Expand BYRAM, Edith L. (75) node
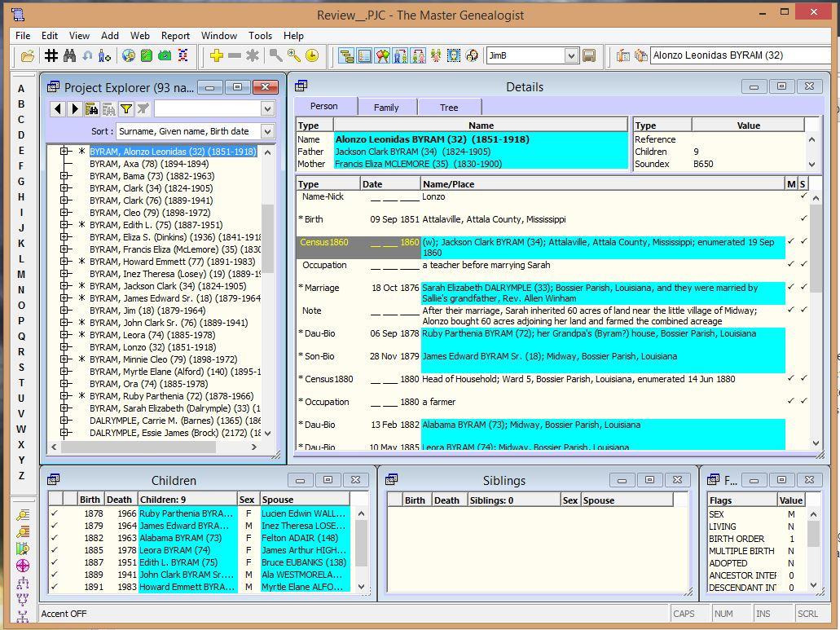The height and width of the screenshot is (630, 840). click(64, 225)
